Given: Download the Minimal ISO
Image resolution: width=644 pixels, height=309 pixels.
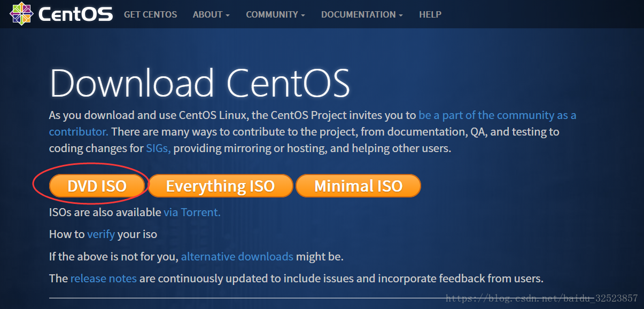Looking at the screenshot, I should (358, 186).
